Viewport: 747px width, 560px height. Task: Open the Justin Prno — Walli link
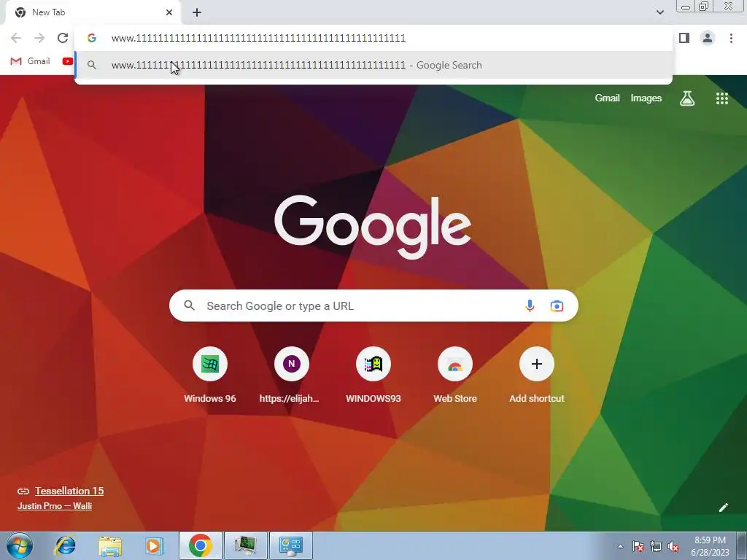tap(54, 506)
